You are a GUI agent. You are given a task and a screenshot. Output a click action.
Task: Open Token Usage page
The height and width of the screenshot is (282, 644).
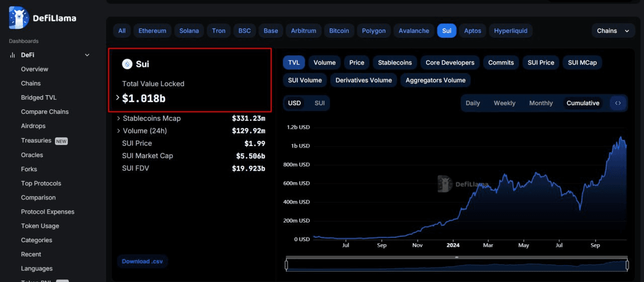(x=40, y=226)
